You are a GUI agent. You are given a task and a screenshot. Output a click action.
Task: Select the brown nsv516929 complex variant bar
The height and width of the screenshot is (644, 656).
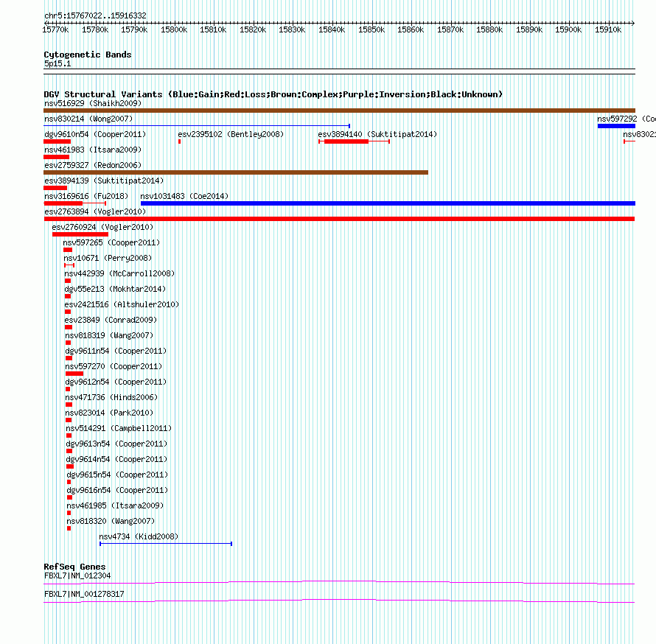coord(339,111)
